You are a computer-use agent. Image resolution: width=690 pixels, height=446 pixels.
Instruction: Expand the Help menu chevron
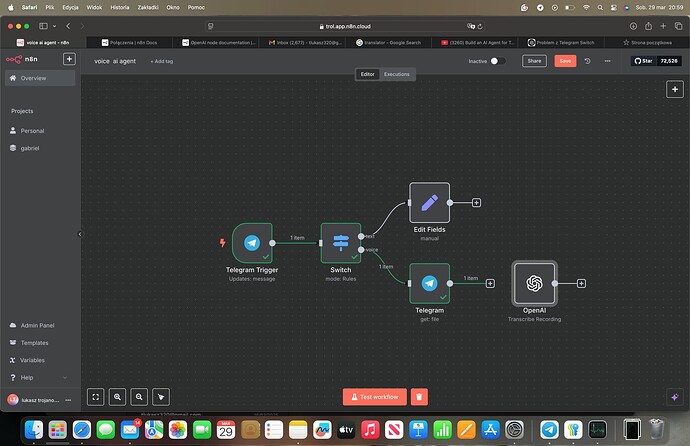point(65,378)
